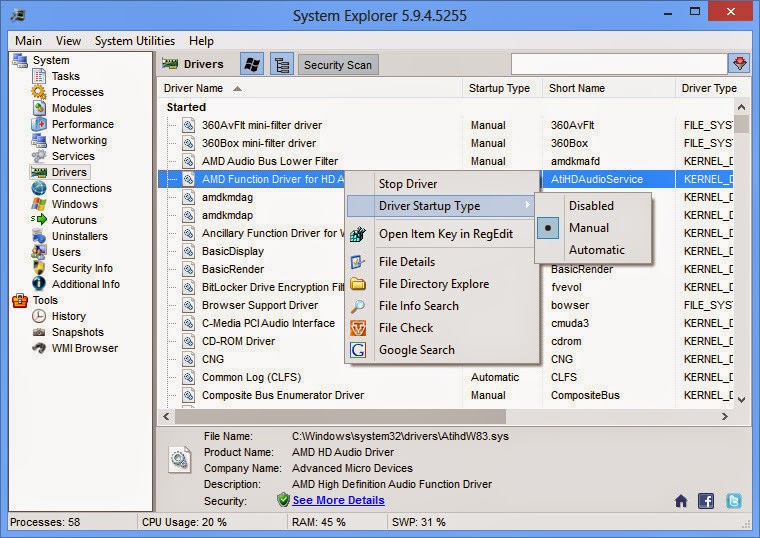Click the home icon in details panel

pyautogui.click(x=681, y=501)
